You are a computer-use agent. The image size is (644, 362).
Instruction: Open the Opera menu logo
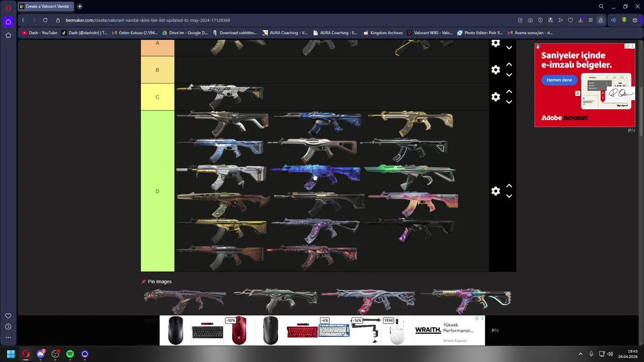[x=8, y=8]
